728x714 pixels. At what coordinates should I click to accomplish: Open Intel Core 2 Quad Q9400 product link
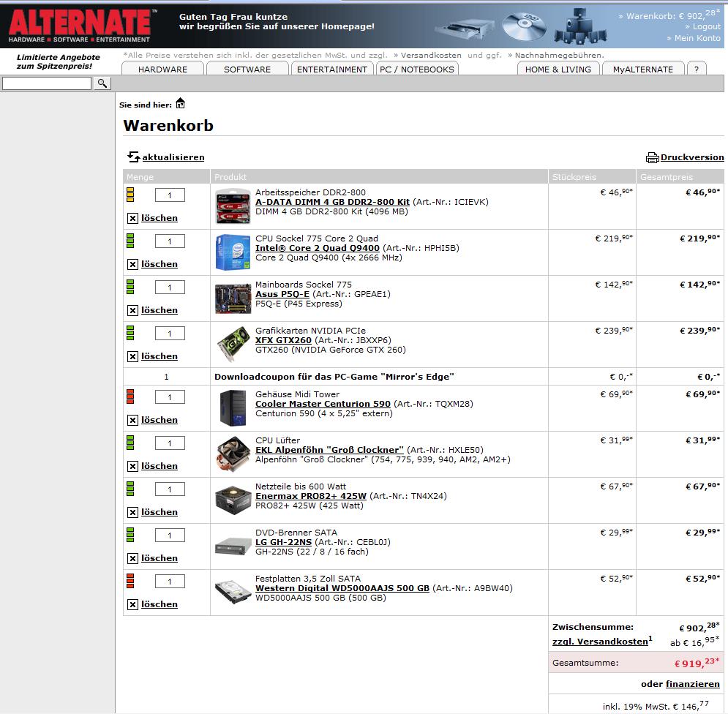[x=318, y=248]
